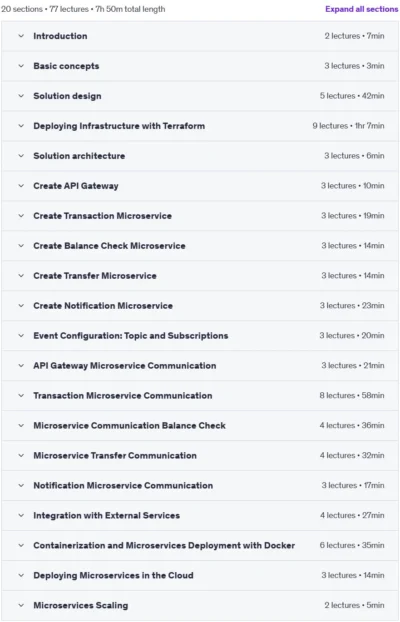The height and width of the screenshot is (622, 400).
Task: Toggle the Solution architecture chevron icon
Action: tap(21, 156)
